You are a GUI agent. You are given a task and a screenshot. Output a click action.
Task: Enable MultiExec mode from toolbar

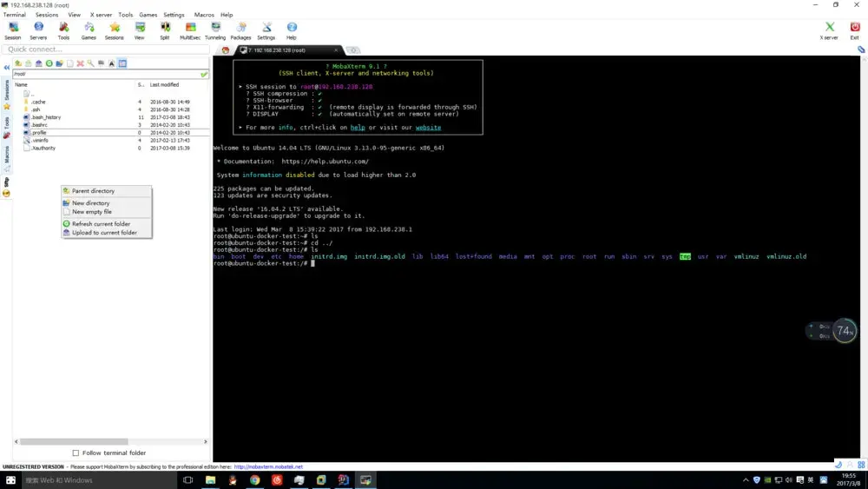[x=190, y=31]
